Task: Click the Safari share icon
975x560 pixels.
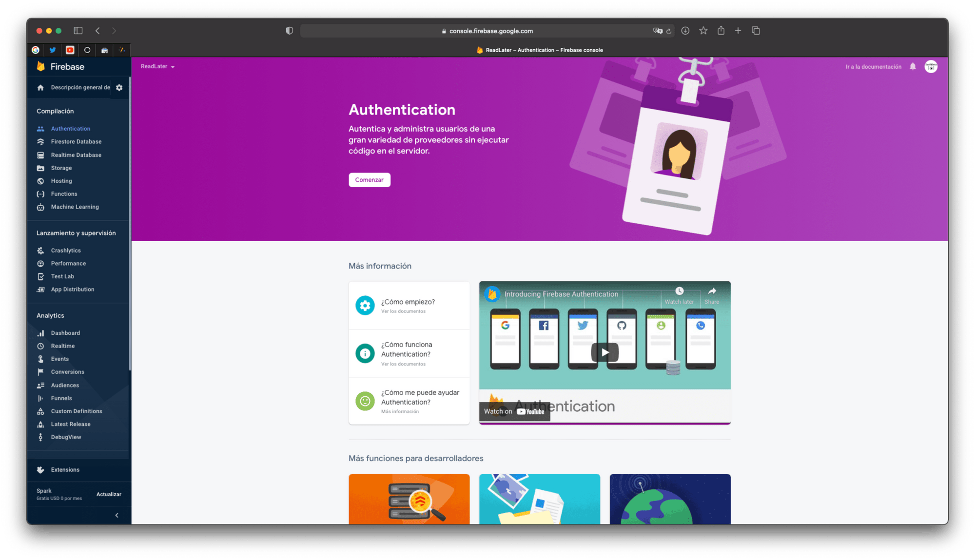Action: tap(721, 30)
